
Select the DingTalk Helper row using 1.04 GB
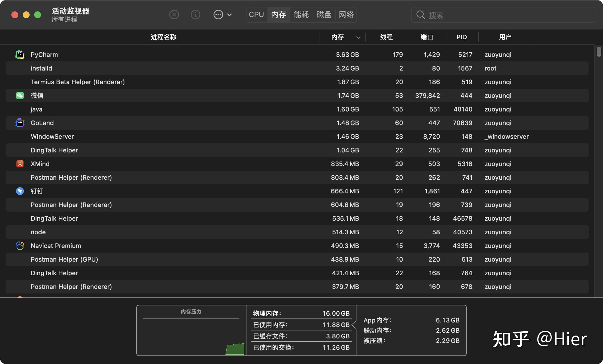[297, 150]
